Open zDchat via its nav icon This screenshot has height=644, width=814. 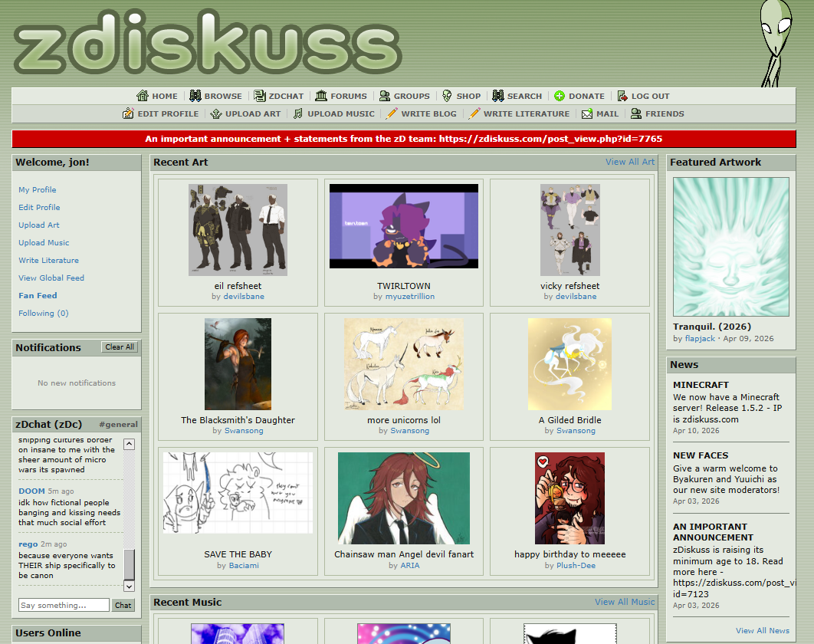coord(260,96)
